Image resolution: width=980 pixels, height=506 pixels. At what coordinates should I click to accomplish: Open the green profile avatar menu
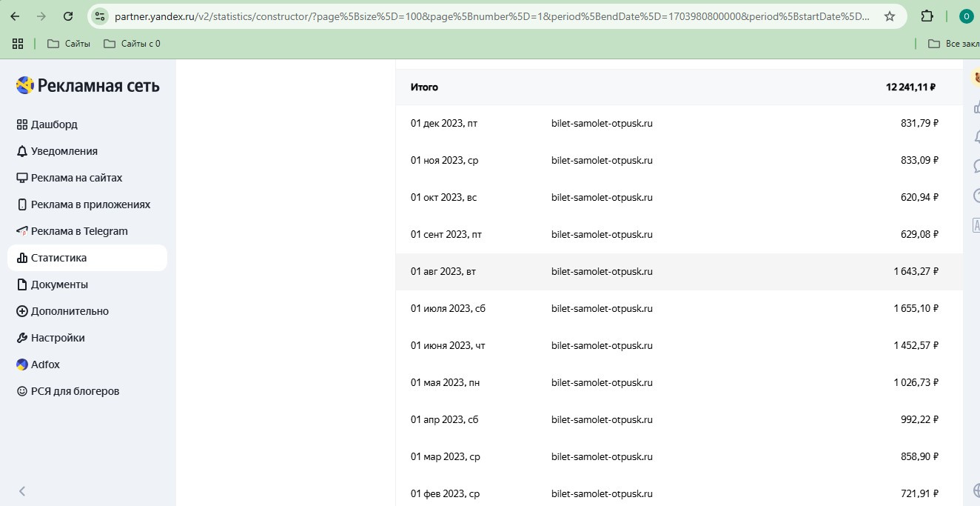(x=966, y=16)
